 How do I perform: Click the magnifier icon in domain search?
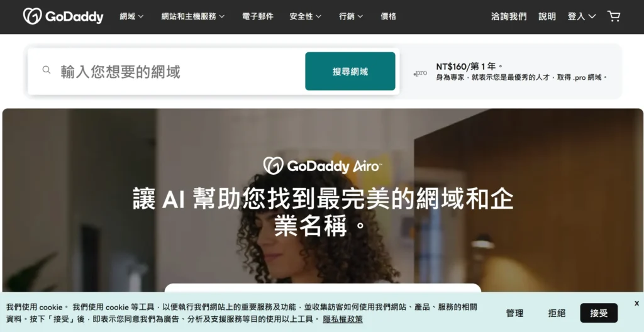click(x=47, y=70)
